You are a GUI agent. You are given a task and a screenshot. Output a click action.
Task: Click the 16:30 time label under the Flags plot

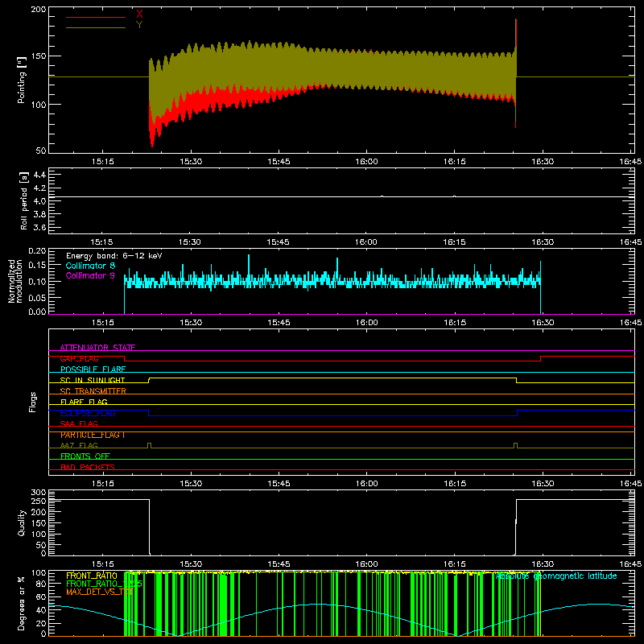coord(543,484)
